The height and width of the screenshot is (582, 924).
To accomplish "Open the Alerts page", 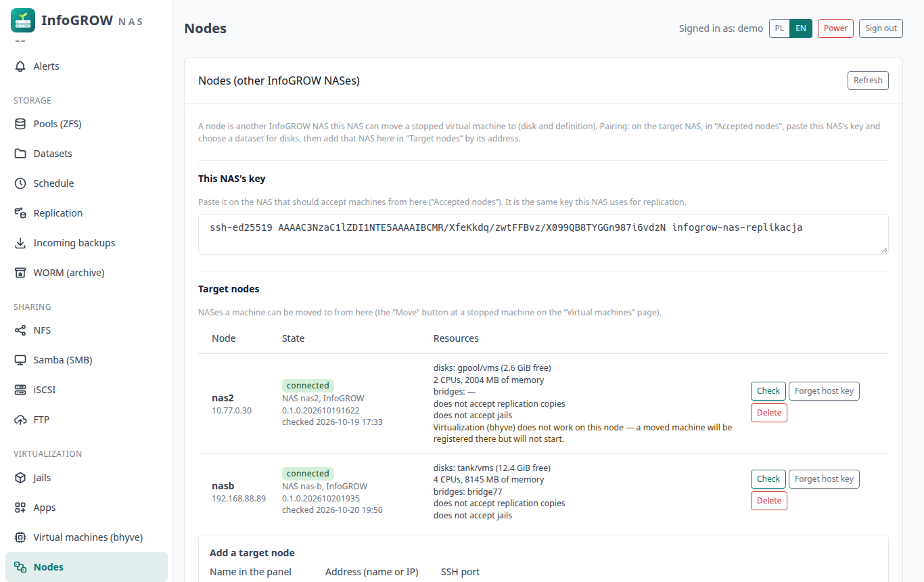I will (x=87, y=66).
